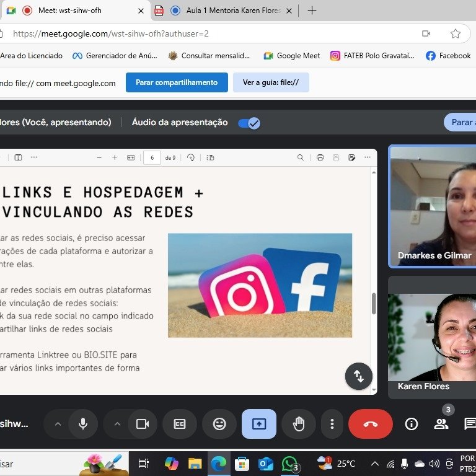Screen dimensions: 476x476
Task: Open Outlook from the taskbar
Action: click(266, 464)
